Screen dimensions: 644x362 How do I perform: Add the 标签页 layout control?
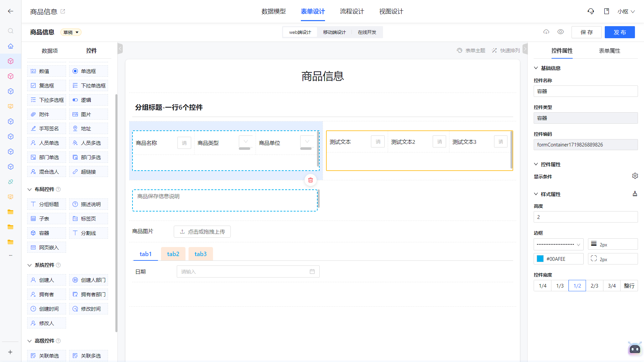pos(89,219)
